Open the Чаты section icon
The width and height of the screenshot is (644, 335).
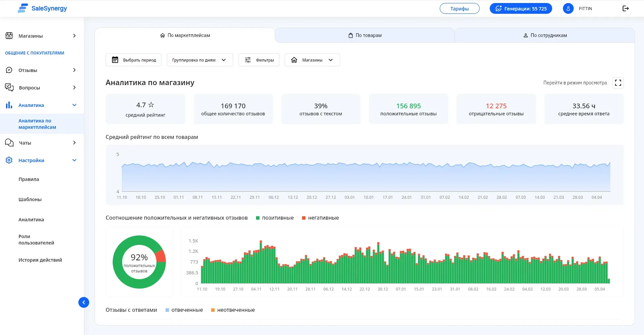pos(9,143)
